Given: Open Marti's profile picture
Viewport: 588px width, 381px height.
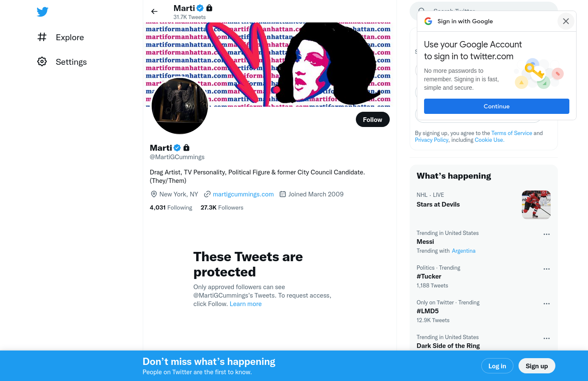Looking at the screenshot, I should coord(180,106).
